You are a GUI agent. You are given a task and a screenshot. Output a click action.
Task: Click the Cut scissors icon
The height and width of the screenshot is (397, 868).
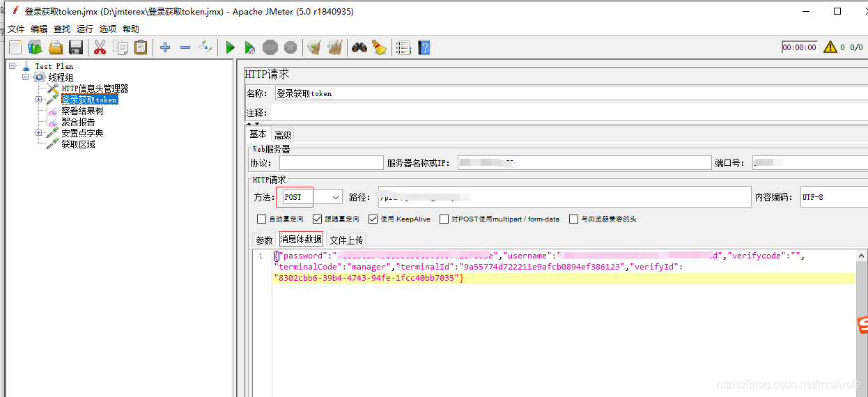[100, 47]
